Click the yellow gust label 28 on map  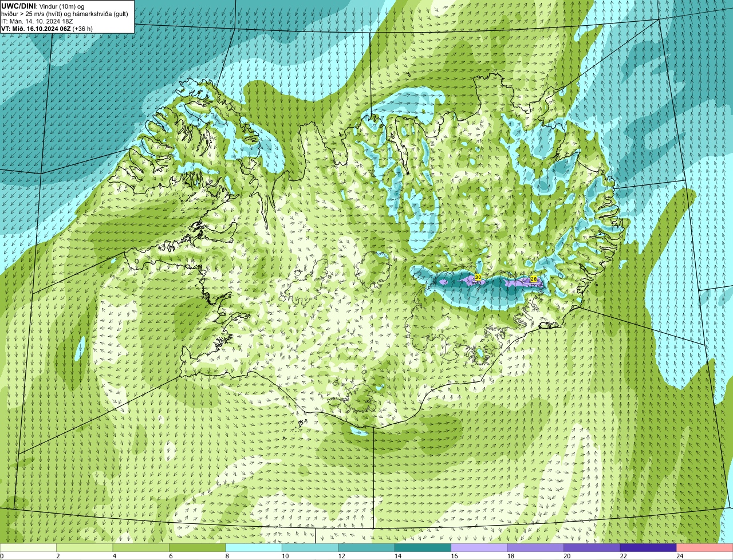(534, 279)
